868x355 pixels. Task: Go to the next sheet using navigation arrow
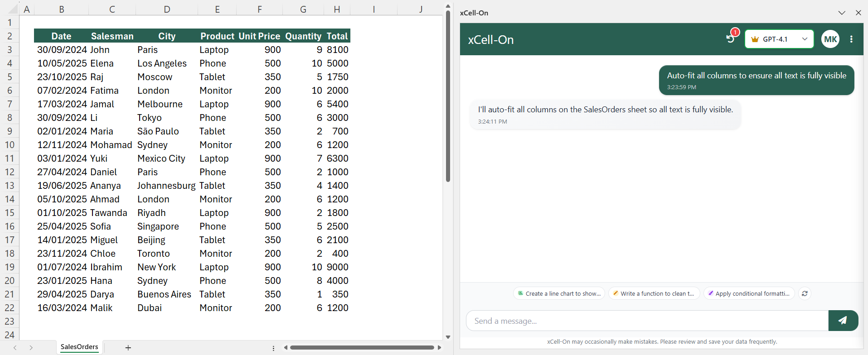click(31, 348)
